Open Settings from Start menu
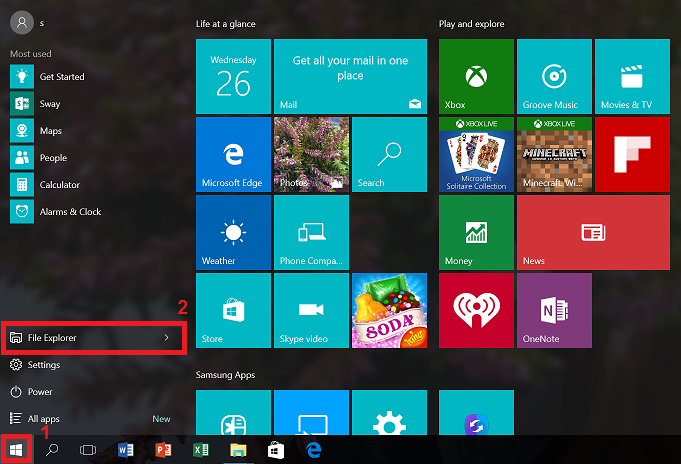 (36, 365)
